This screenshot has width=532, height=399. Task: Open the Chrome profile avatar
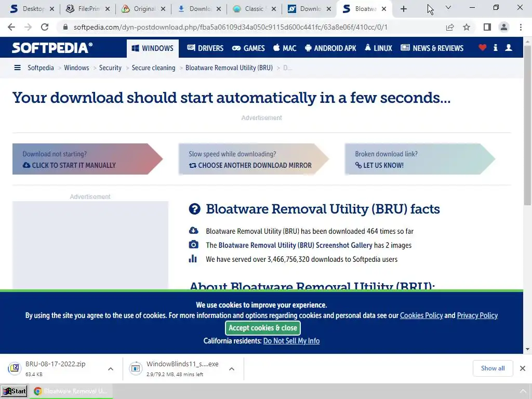(x=504, y=27)
